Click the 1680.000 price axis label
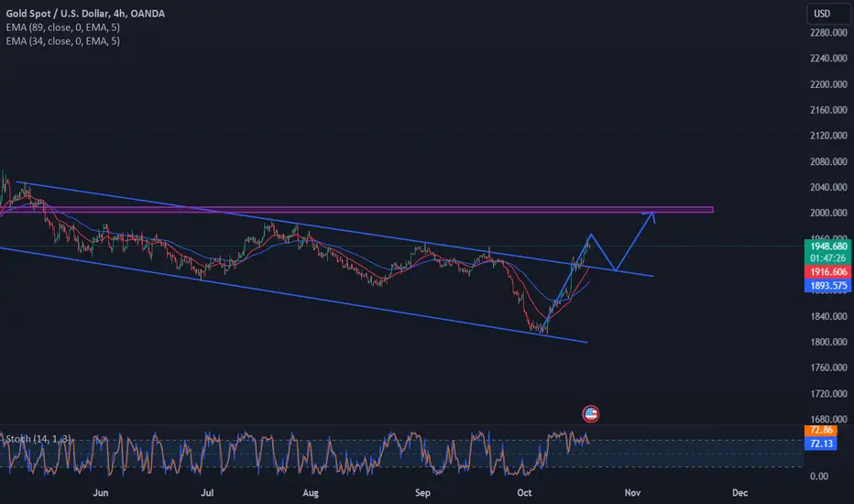This screenshot has width=854, height=504. click(x=828, y=420)
